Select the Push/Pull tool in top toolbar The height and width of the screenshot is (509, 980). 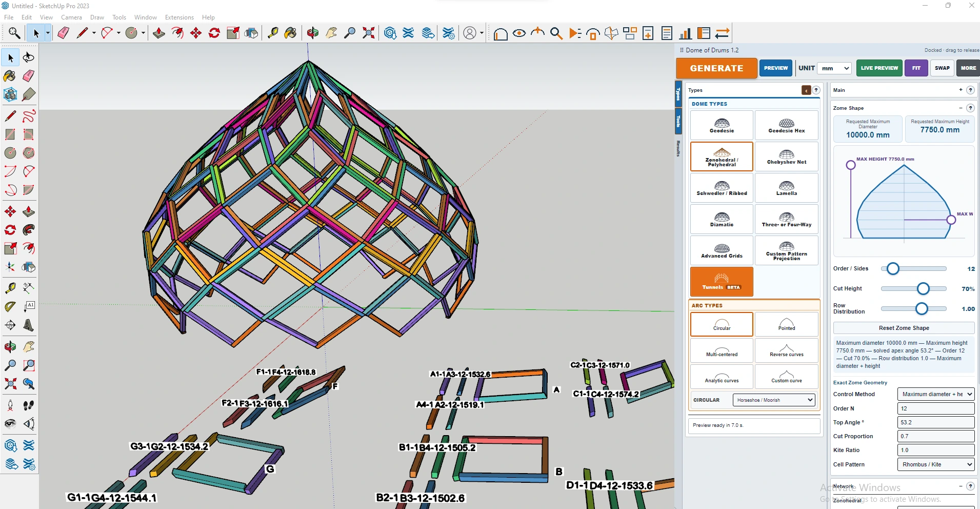tap(159, 33)
